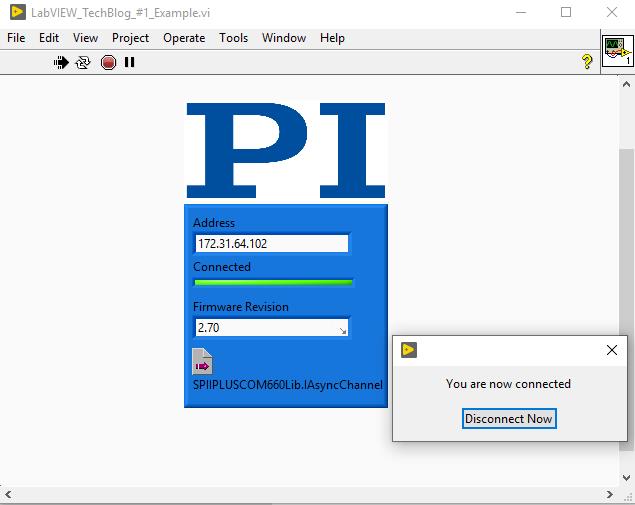Click the vertical scrollbar down arrow

coord(626,477)
